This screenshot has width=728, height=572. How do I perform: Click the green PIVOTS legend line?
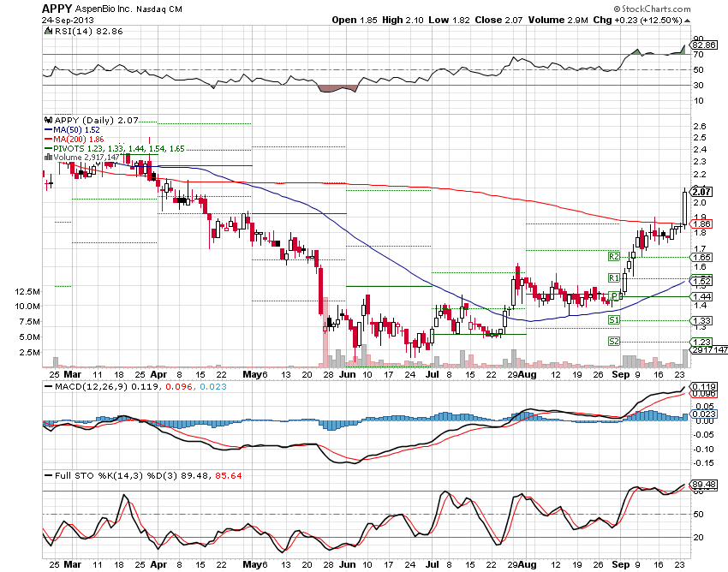48,149
